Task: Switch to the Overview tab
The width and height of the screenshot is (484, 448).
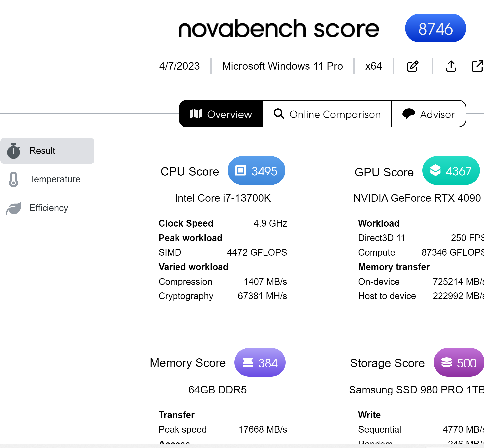Action: 221,114
